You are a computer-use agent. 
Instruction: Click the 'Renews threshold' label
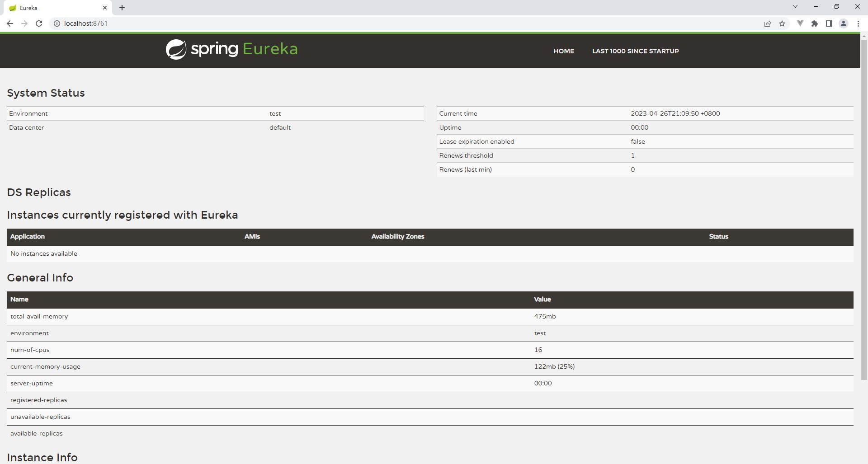pos(466,156)
